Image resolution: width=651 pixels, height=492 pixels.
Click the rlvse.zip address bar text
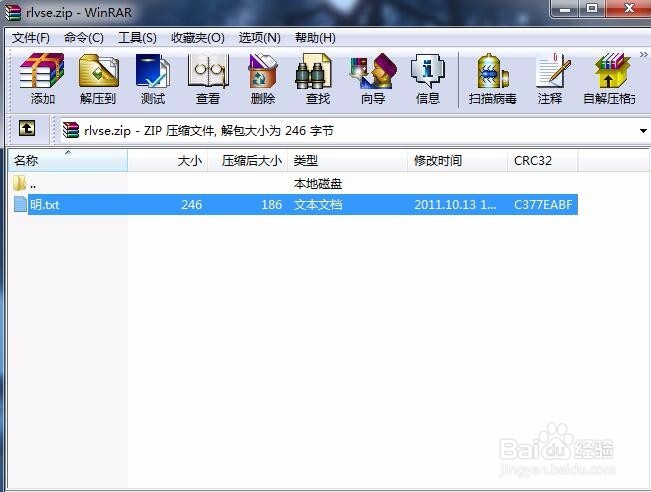click(x=209, y=131)
